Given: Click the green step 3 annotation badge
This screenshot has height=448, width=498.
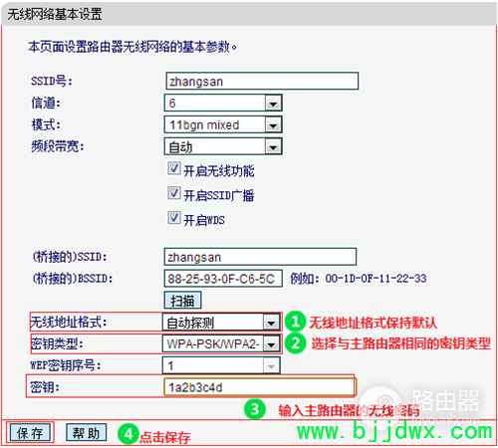Looking at the screenshot, I should pyautogui.click(x=255, y=409).
